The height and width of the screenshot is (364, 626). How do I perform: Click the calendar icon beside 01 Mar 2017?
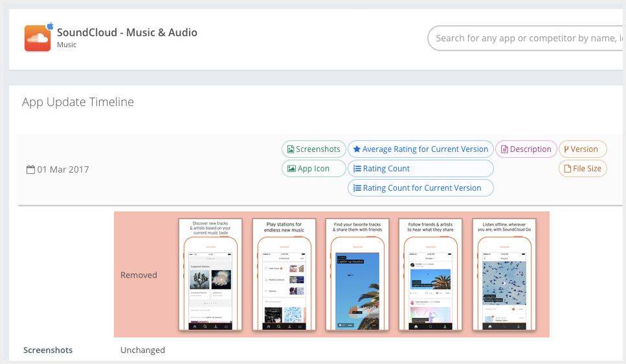(x=30, y=169)
